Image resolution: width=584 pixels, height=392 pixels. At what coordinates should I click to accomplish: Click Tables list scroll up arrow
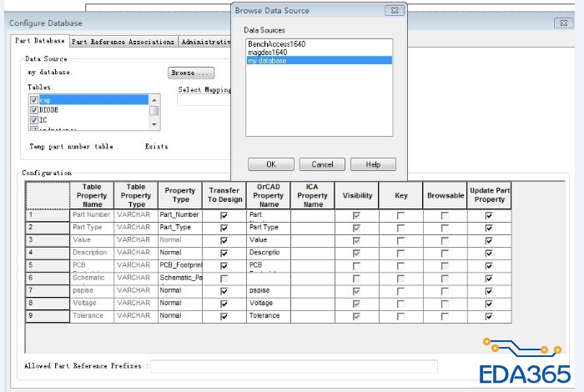tap(154, 100)
